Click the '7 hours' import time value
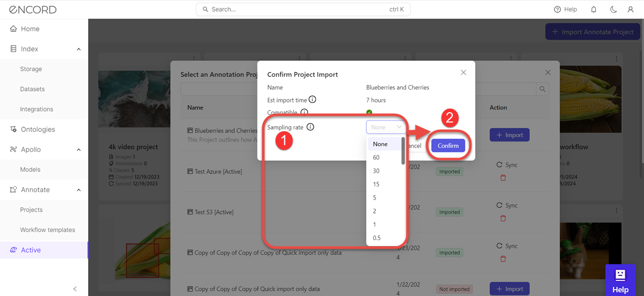 376,100
